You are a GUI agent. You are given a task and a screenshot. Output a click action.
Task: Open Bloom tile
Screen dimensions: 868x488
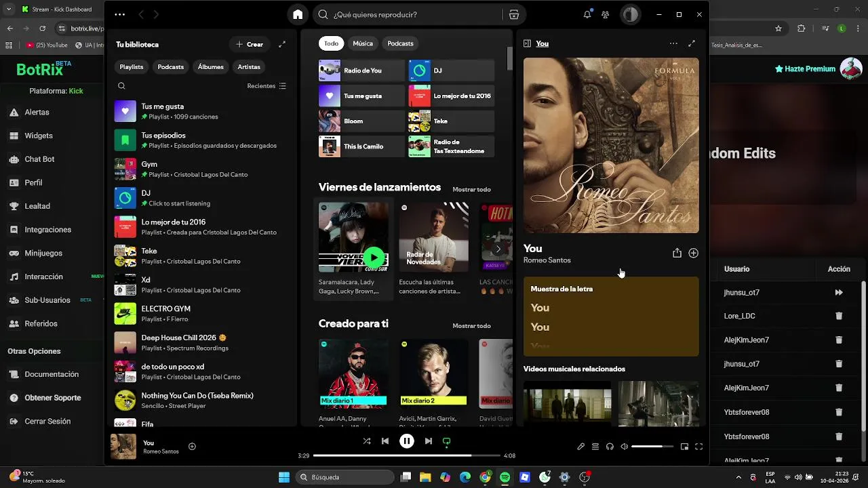click(x=361, y=121)
